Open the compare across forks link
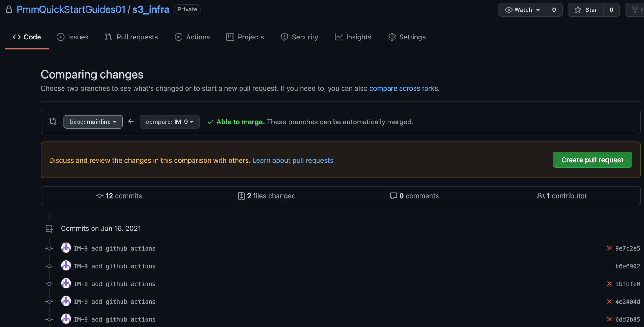 [403, 88]
